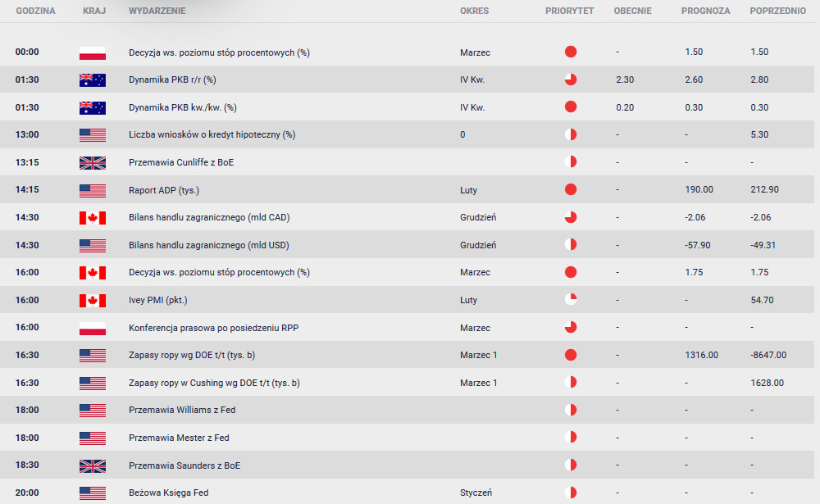The width and height of the screenshot is (820, 504).
Task: Click the PROGNOZA column header
Action: (705, 11)
